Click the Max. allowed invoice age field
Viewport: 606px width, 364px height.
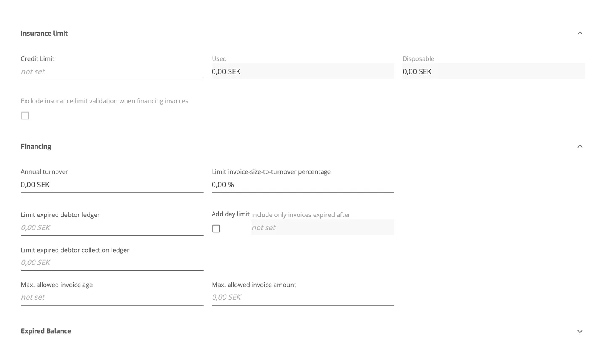[x=112, y=298]
